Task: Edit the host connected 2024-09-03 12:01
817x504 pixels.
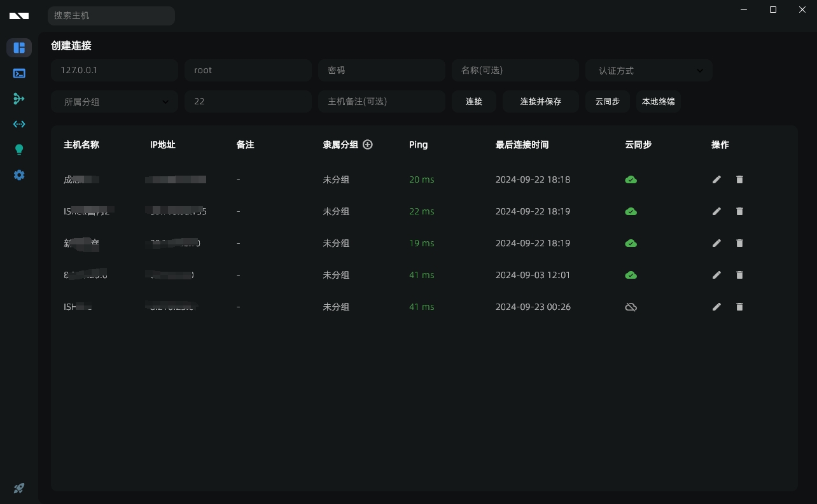Action: pyautogui.click(x=716, y=275)
